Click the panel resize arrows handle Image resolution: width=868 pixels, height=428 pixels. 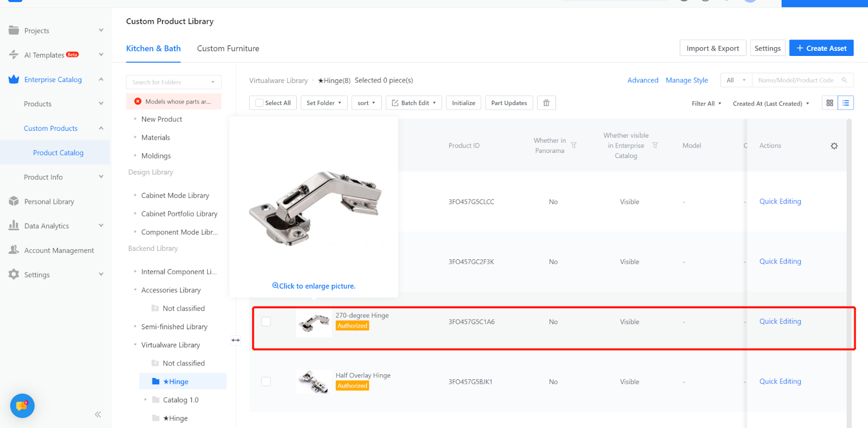pyautogui.click(x=235, y=340)
